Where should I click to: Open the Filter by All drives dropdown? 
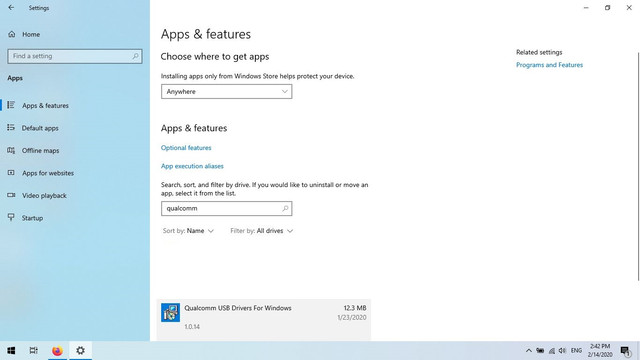click(x=262, y=231)
